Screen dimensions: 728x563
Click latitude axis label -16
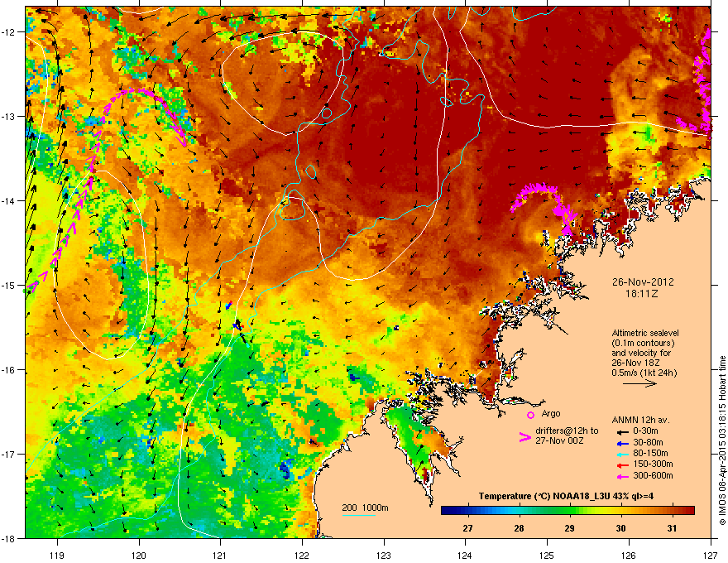tap(9, 370)
